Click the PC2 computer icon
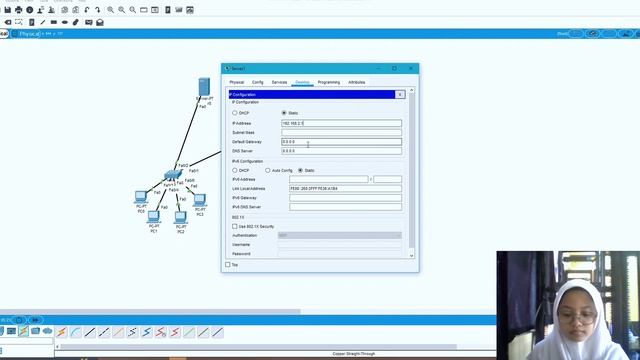 180,218
